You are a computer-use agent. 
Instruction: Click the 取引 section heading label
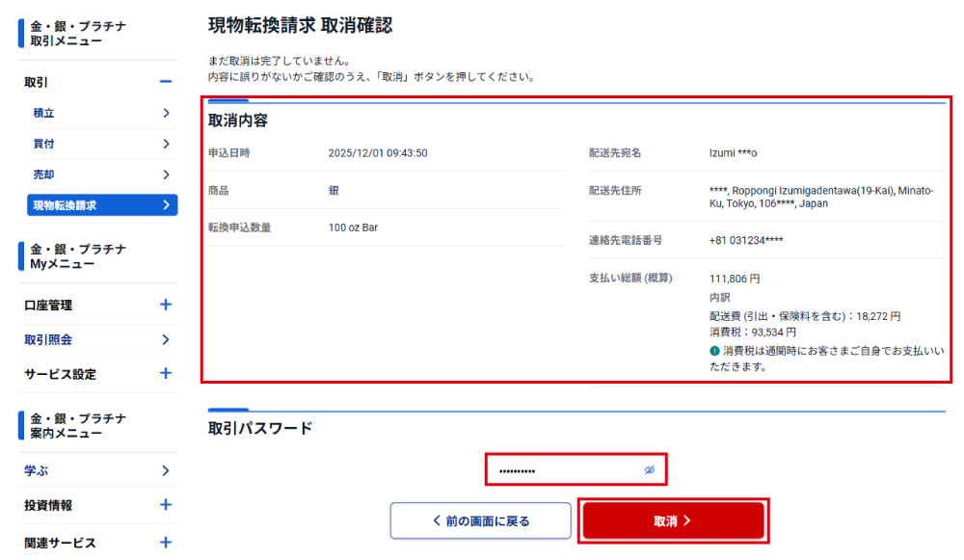coord(37,82)
